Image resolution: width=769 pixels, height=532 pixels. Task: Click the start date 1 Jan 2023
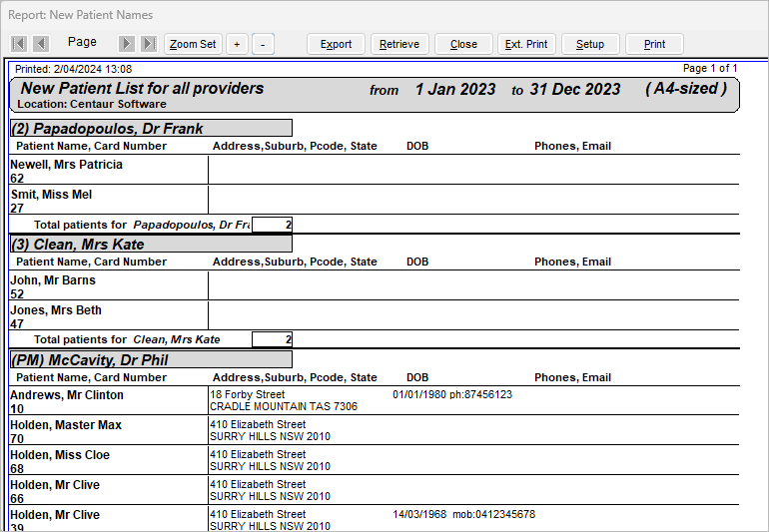point(455,89)
